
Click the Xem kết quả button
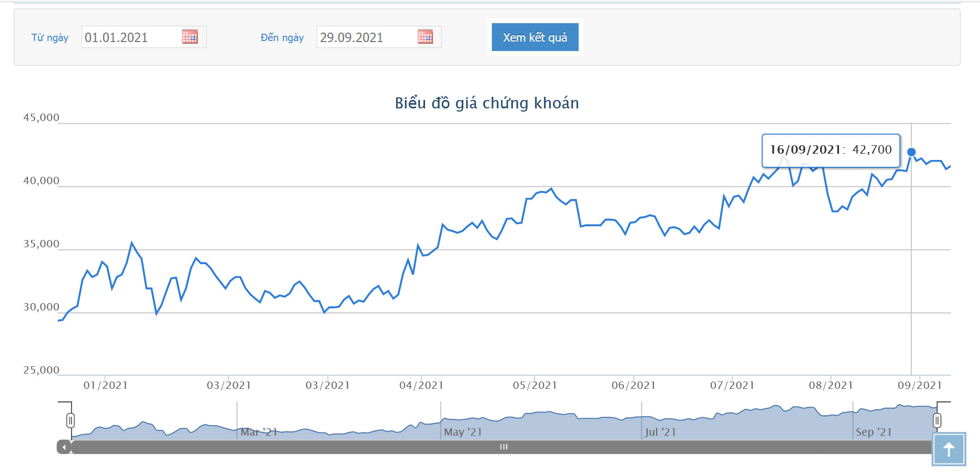(x=535, y=37)
